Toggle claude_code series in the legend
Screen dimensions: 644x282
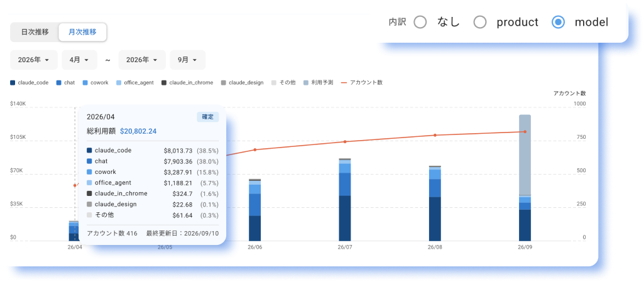(29, 82)
